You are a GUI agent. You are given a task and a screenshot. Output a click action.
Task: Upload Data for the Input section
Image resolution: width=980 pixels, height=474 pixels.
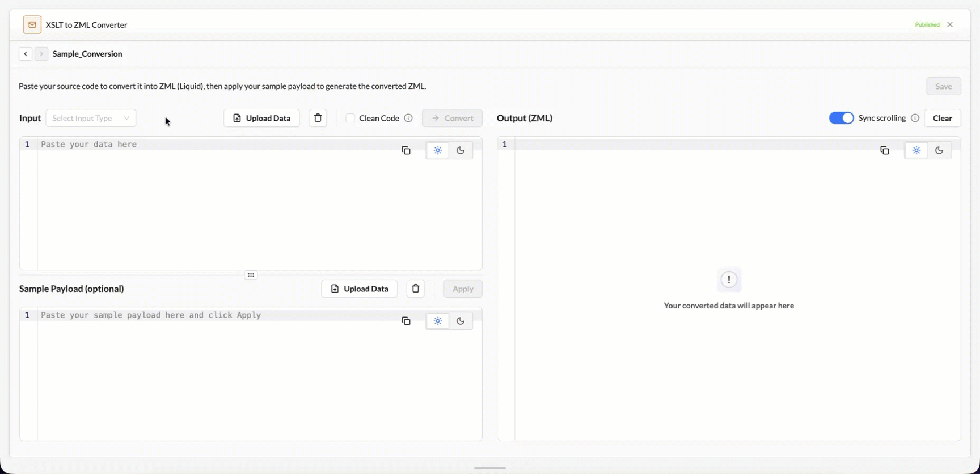pos(261,118)
